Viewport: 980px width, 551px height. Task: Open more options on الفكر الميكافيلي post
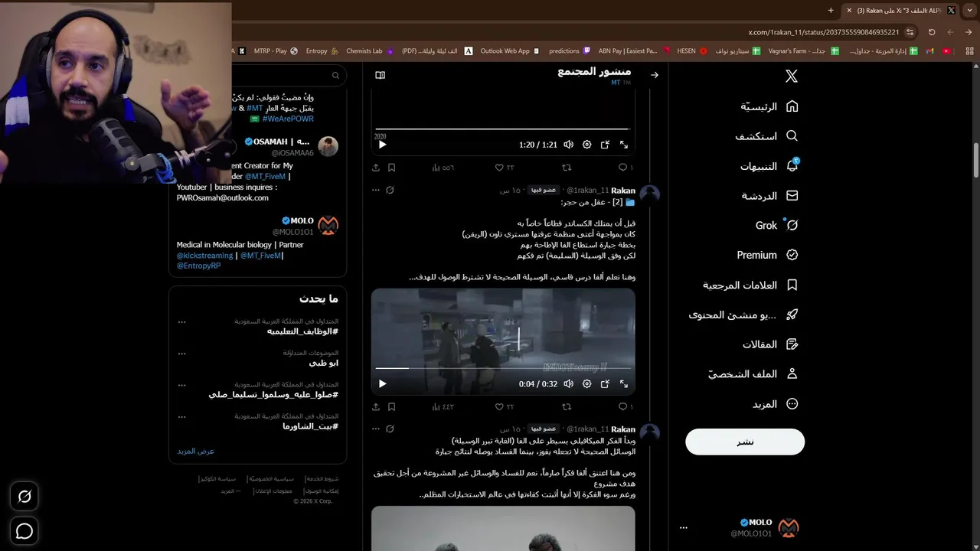point(375,429)
